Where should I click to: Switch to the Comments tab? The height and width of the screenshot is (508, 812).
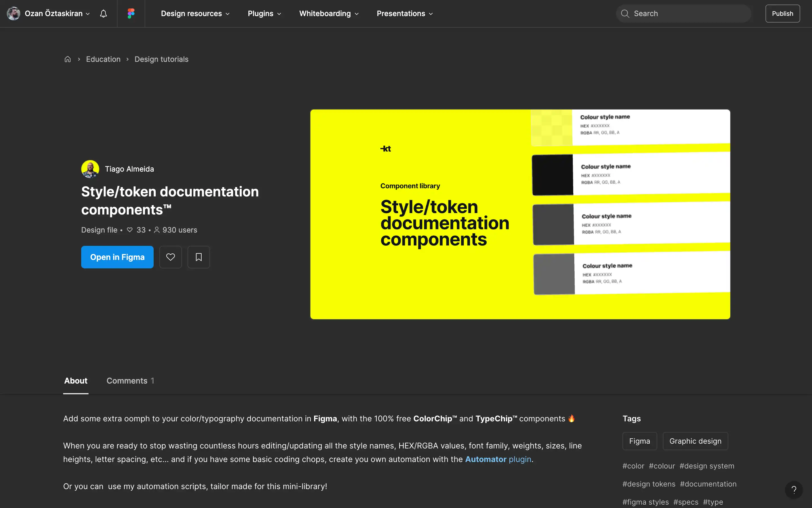(131, 381)
